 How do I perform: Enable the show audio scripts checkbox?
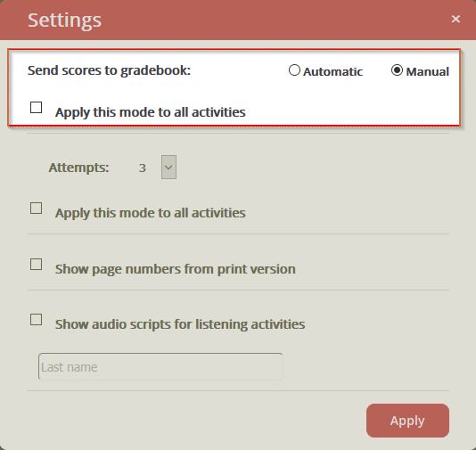click(37, 320)
